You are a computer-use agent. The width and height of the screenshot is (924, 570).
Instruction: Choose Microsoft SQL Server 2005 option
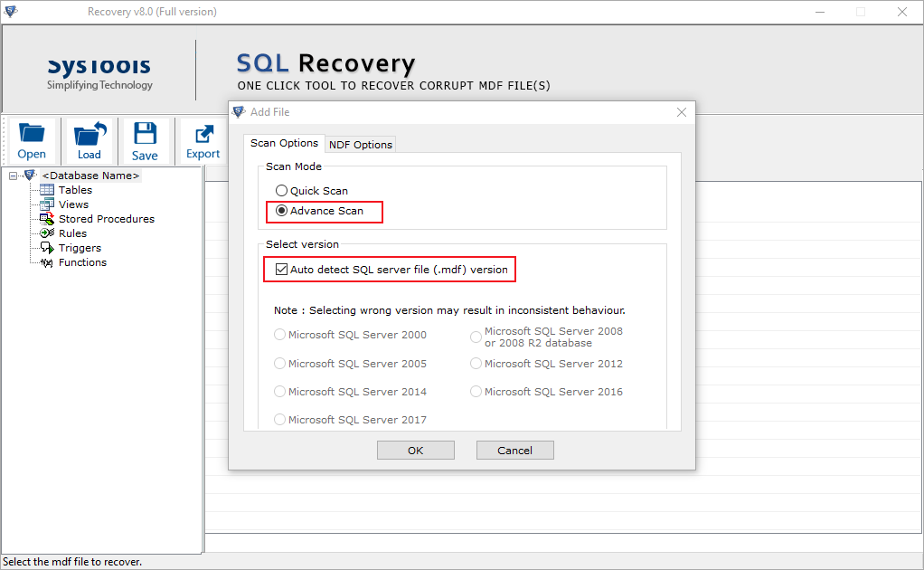coord(280,364)
